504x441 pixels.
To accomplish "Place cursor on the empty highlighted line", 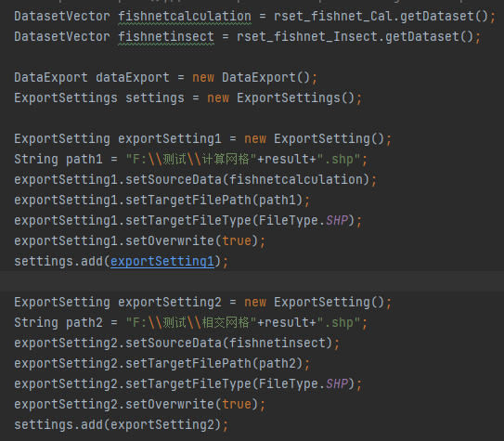I will [x=252, y=281].
